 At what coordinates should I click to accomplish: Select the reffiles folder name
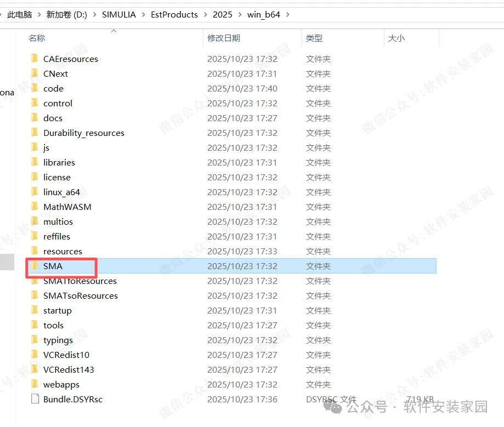(x=57, y=236)
